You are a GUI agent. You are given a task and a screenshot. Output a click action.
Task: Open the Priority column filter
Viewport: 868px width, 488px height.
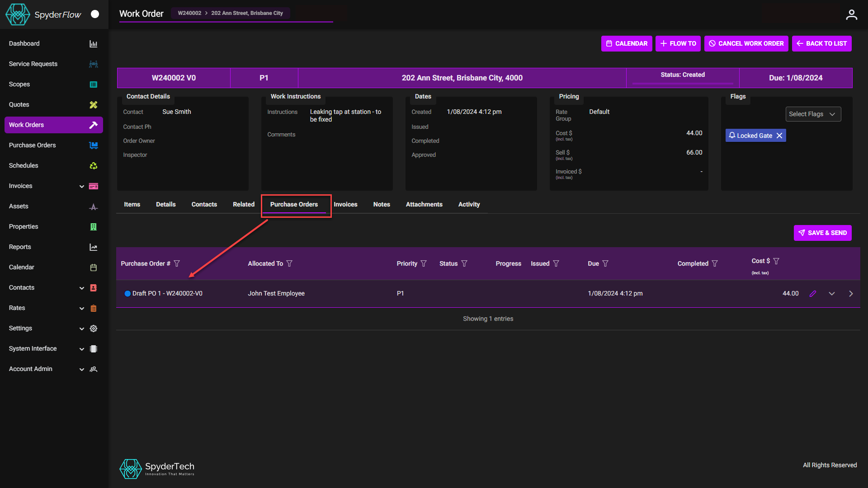click(424, 263)
